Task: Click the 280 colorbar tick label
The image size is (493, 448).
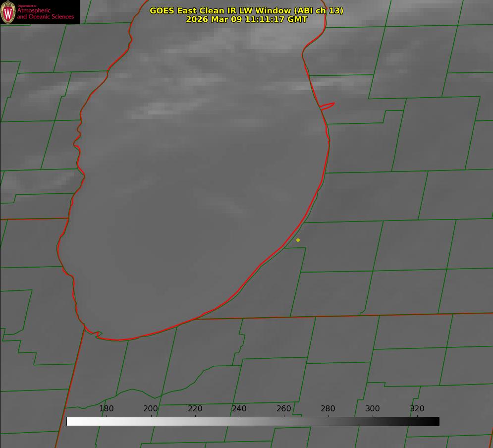Action: pyautogui.click(x=328, y=409)
